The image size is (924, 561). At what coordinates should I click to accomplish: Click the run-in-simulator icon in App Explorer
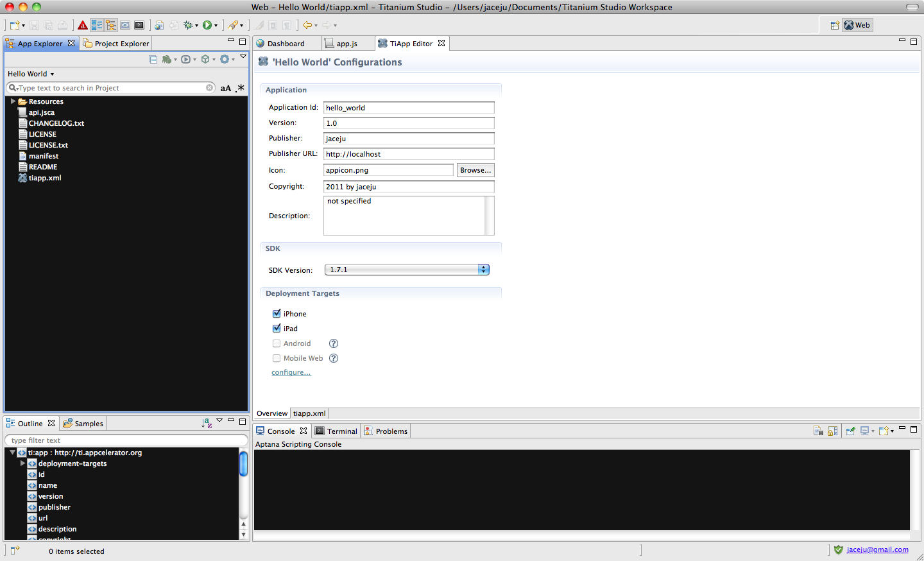click(186, 59)
